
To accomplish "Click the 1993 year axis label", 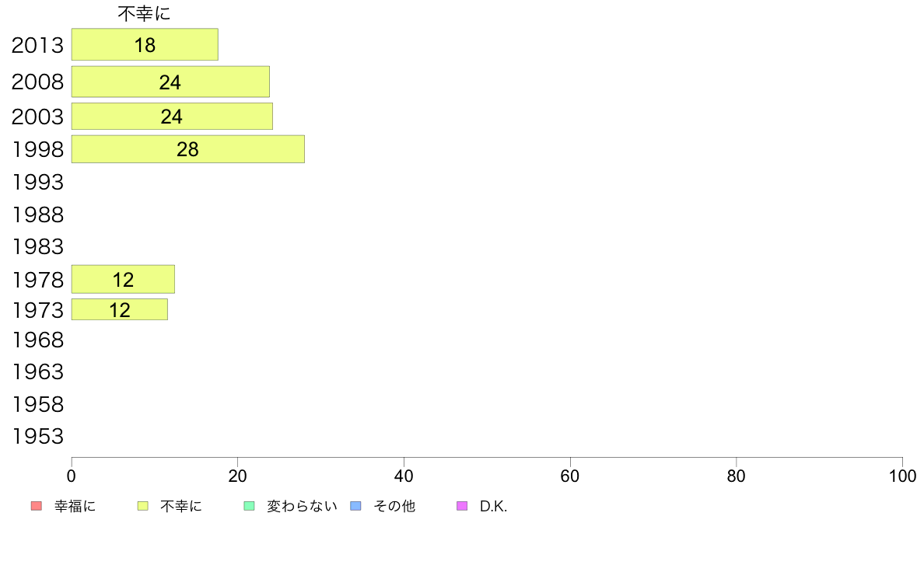I will [x=37, y=182].
